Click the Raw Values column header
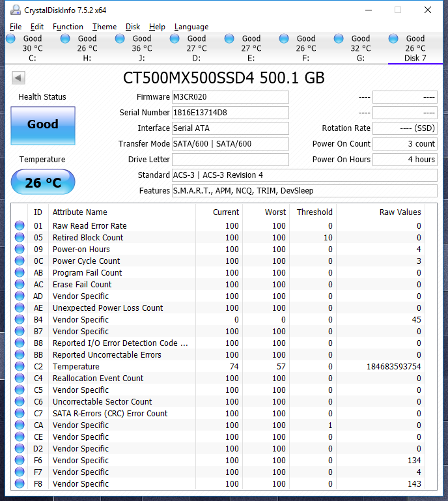The width and height of the screenshot is (448, 501). pyautogui.click(x=400, y=212)
